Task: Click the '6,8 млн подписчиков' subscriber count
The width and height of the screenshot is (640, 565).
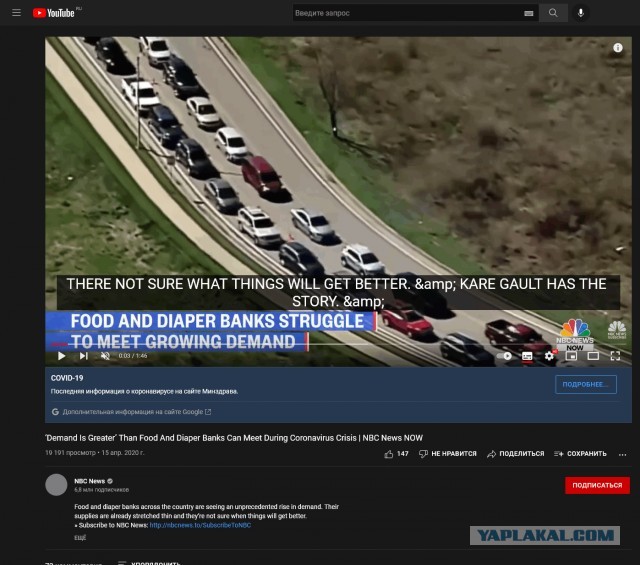Action: 101,489
